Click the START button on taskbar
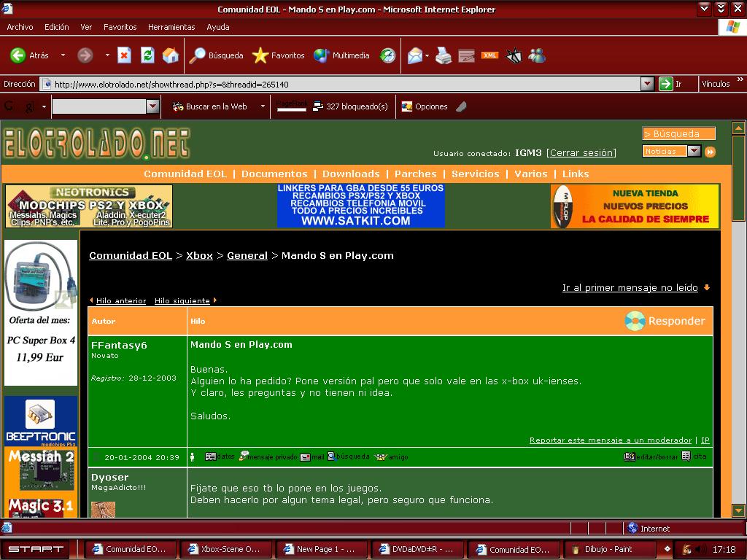Image resolution: width=747 pixels, height=560 pixels. pos(35,549)
